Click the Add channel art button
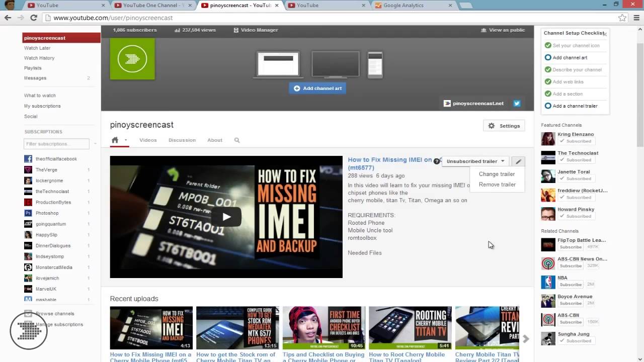Viewport: 644px width, 362px height. (x=317, y=88)
